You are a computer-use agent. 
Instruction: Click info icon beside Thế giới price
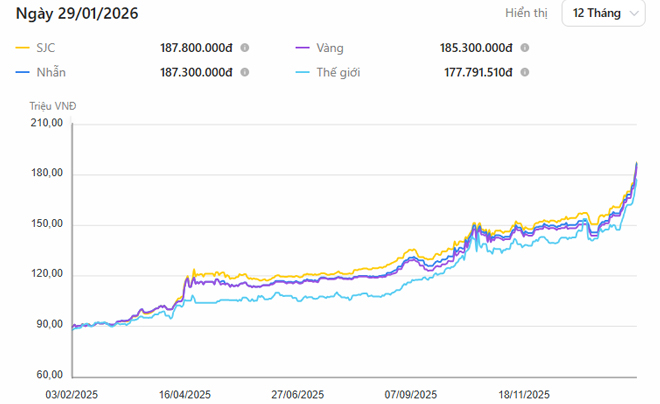[525, 72]
